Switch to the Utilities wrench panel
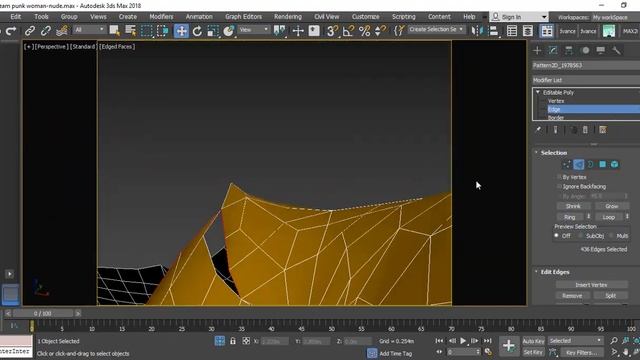 pyautogui.click(x=616, y=50)
